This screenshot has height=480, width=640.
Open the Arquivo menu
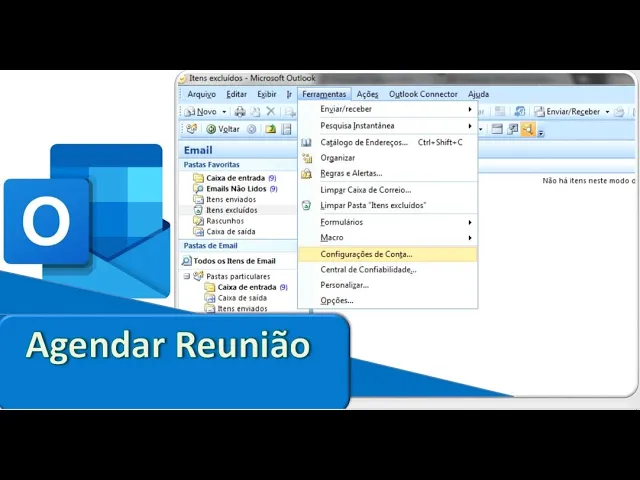pos(202,94)
